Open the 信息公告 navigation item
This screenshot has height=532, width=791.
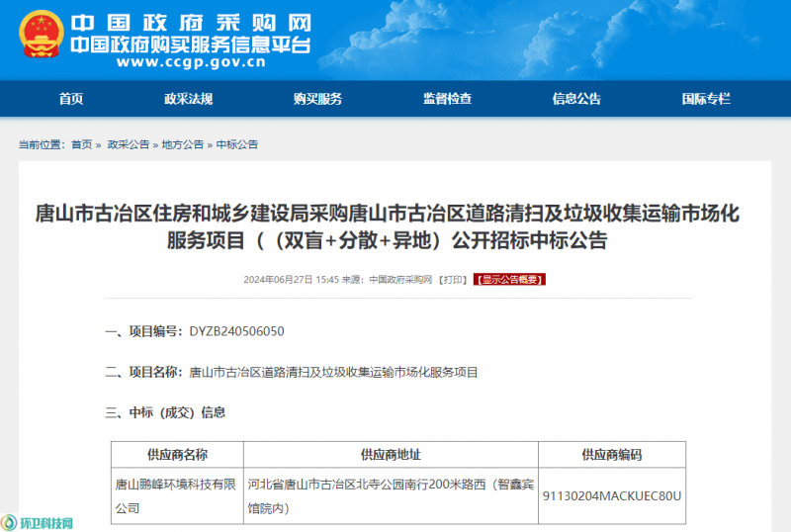pyautogui.click(x=576, y=99)
